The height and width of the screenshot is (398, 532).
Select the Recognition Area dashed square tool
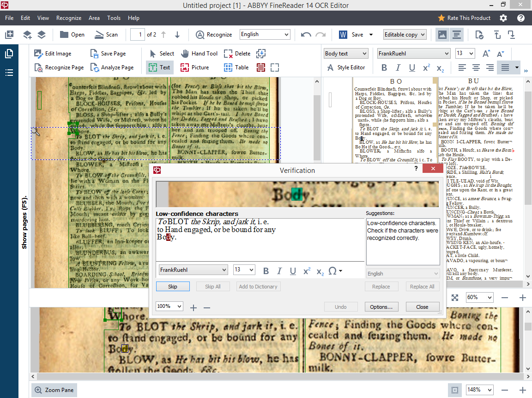[x=275, y=67]
